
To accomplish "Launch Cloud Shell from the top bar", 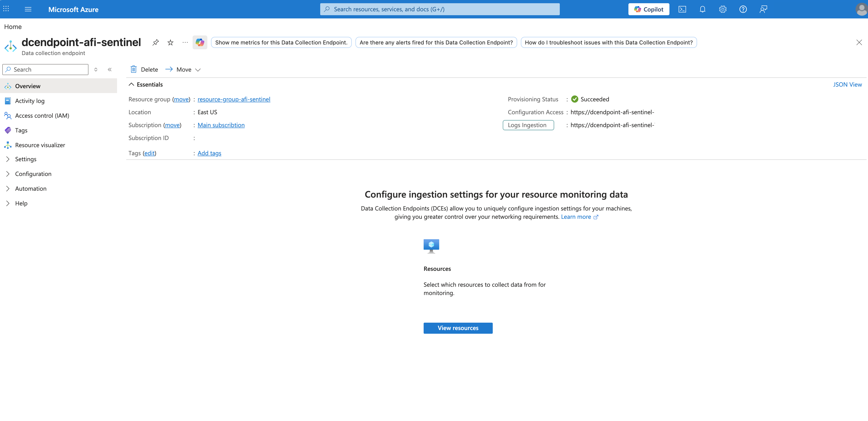I will [682, 9].
